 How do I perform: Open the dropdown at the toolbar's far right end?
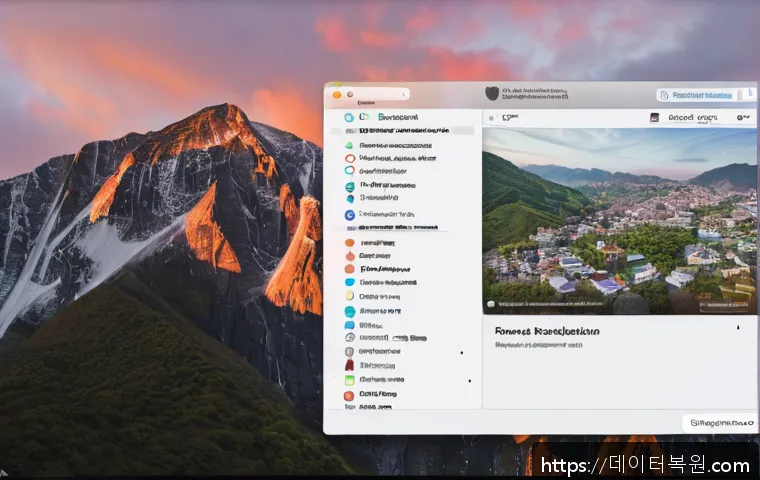pos(741,117)
